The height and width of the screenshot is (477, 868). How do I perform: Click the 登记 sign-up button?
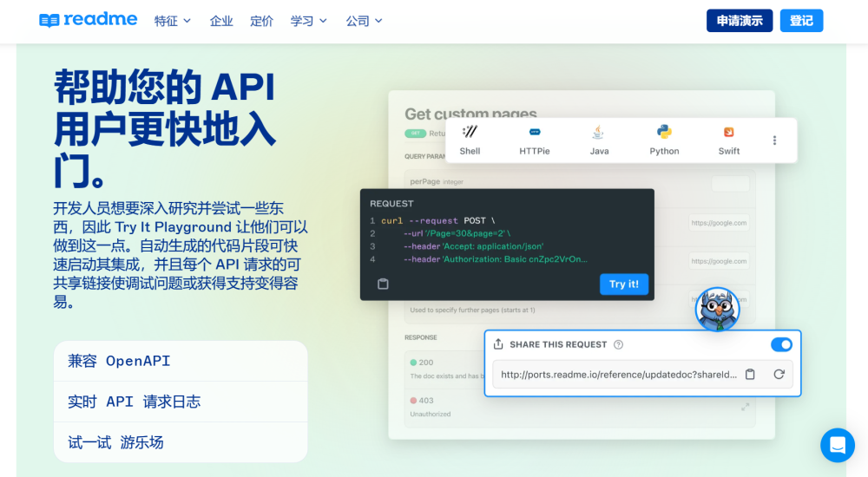(801, 21)
